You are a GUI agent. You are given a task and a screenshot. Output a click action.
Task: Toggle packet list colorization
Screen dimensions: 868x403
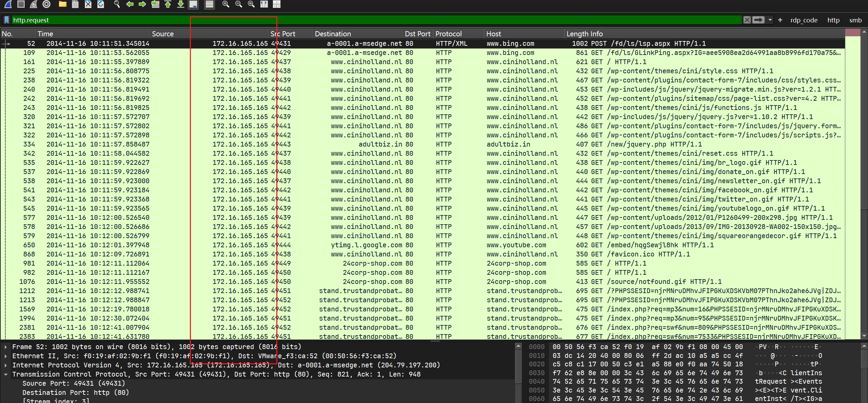pos(210,4)
